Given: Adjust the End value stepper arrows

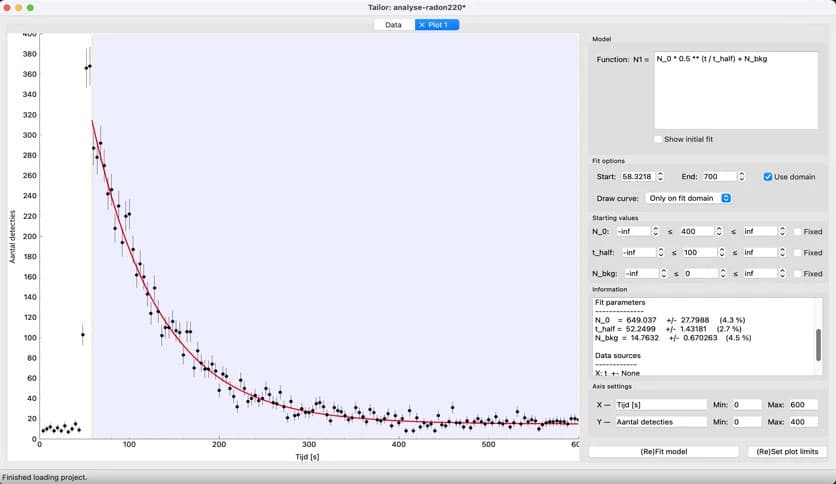Looking at the screenshot, I should [741, 176].
